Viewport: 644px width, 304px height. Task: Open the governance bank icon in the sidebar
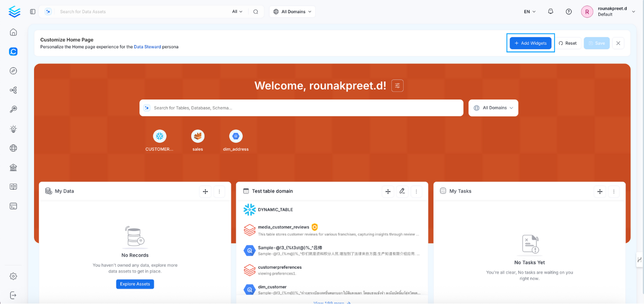click(13, 167)
